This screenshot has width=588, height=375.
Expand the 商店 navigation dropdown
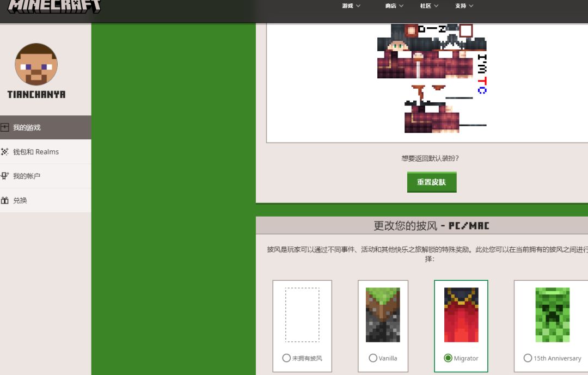click(394, 5)
